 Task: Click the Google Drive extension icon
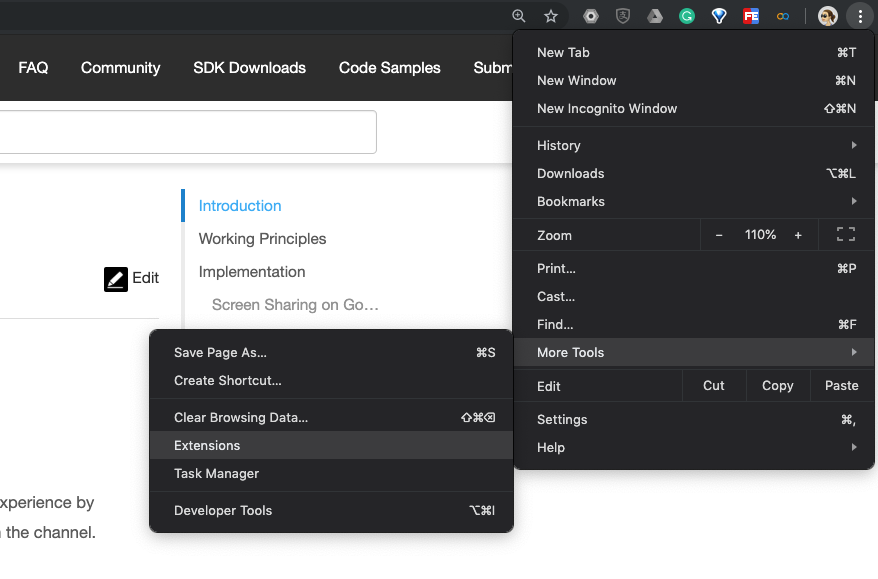[655, 16]
